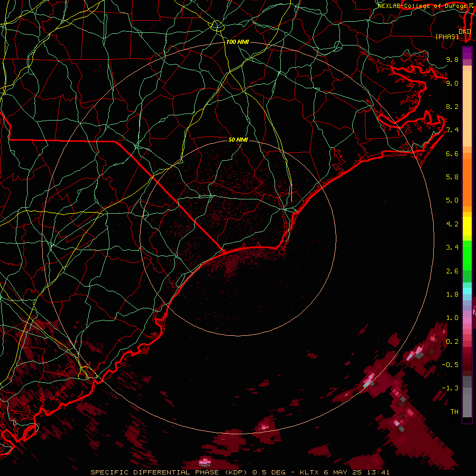Screen dimensions: 476x476
Task: Click the 2.6 value on color scale
Action: pyautogui.click(x=452, y=271)
